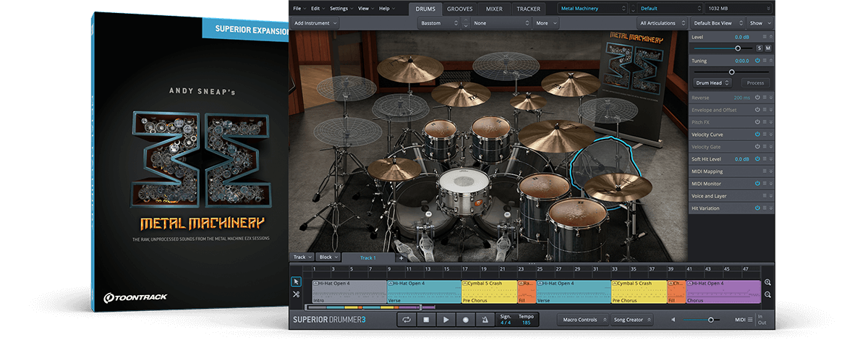Screen dimensions: 868x353
Task: Zoom out on the timeline
Action: click(x=767, y=295)
